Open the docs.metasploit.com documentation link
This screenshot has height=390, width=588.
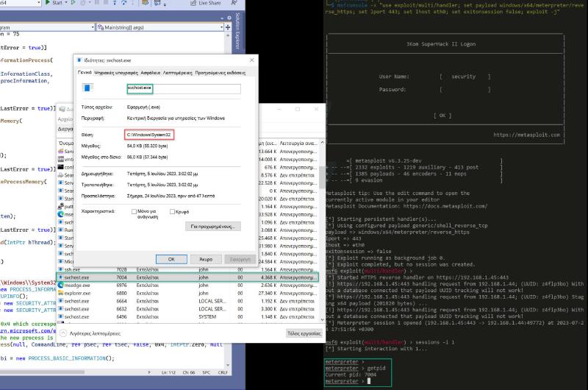coord(445,206)
